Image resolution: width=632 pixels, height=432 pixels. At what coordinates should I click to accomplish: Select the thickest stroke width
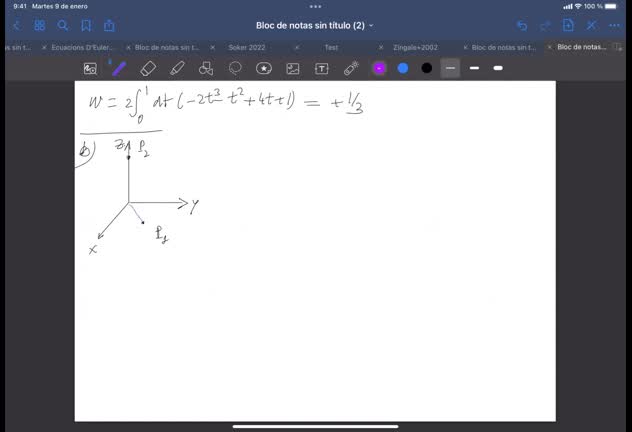coord(498,69)
